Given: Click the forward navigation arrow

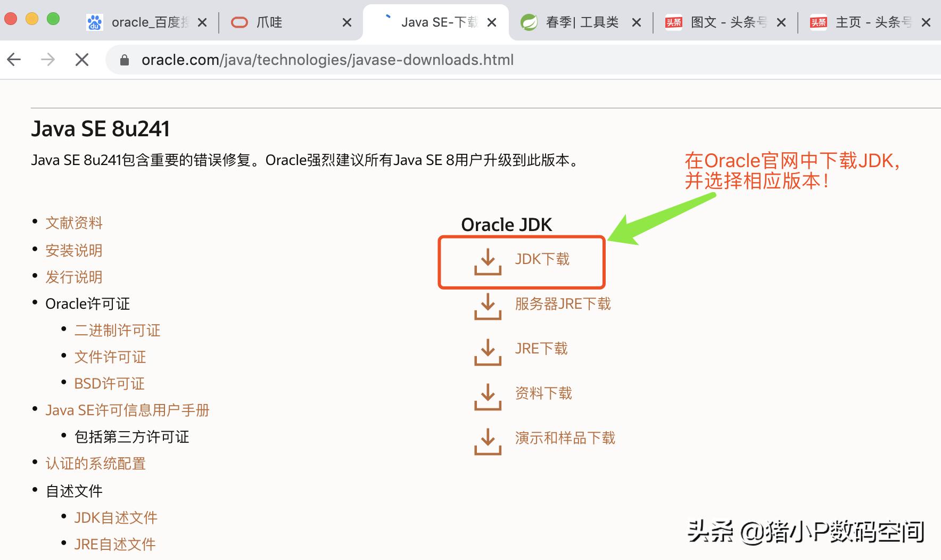Looking at the screenshot, I should coord(48,60).
